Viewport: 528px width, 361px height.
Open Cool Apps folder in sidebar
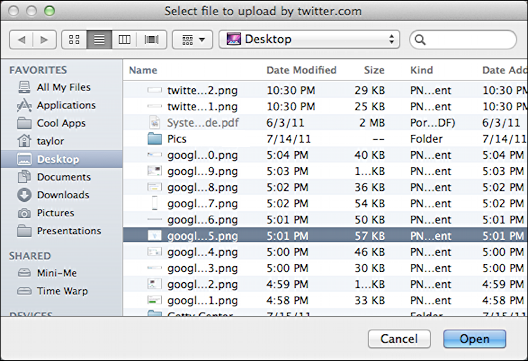pyautogui.click(x=62, y=123)
